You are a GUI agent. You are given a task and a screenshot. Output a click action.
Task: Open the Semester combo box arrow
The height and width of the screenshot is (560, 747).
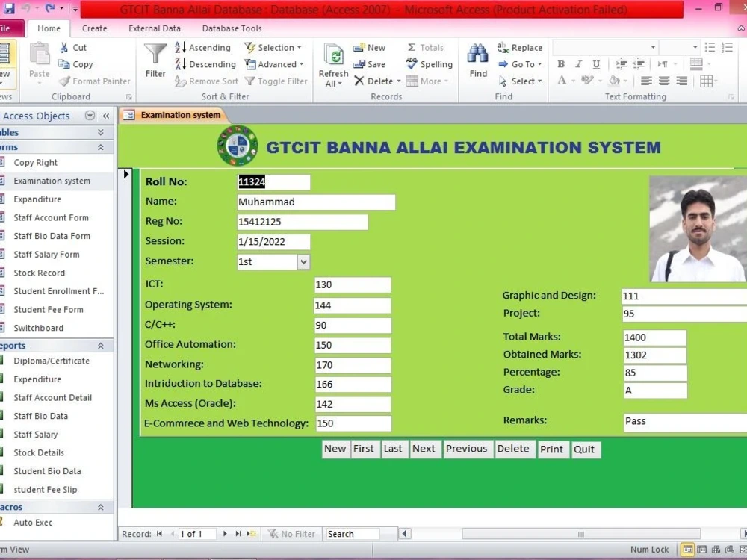click(303, 261)
